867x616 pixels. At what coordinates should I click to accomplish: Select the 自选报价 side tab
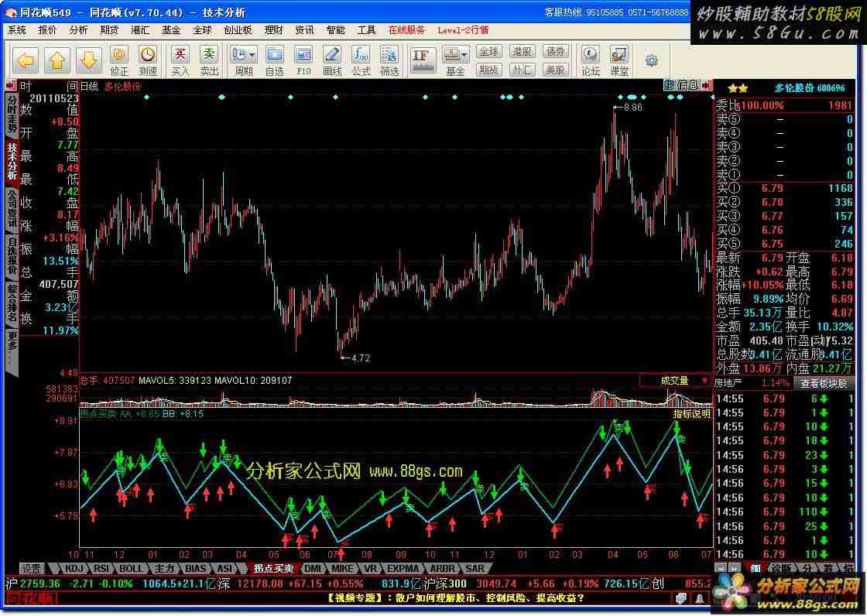click(x=12, y=255)
